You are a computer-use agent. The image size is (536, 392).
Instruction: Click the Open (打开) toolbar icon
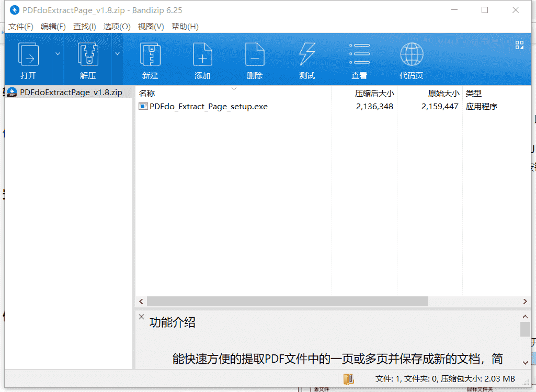[28, 54]
